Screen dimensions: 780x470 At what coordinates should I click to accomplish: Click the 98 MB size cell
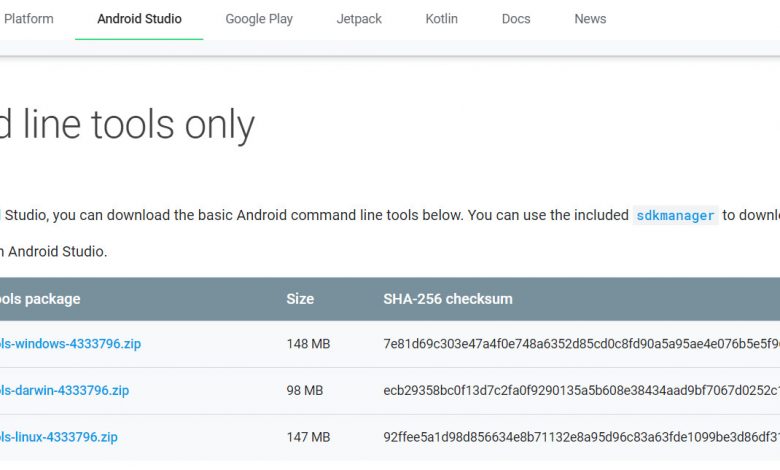click(x=304, y=390)
